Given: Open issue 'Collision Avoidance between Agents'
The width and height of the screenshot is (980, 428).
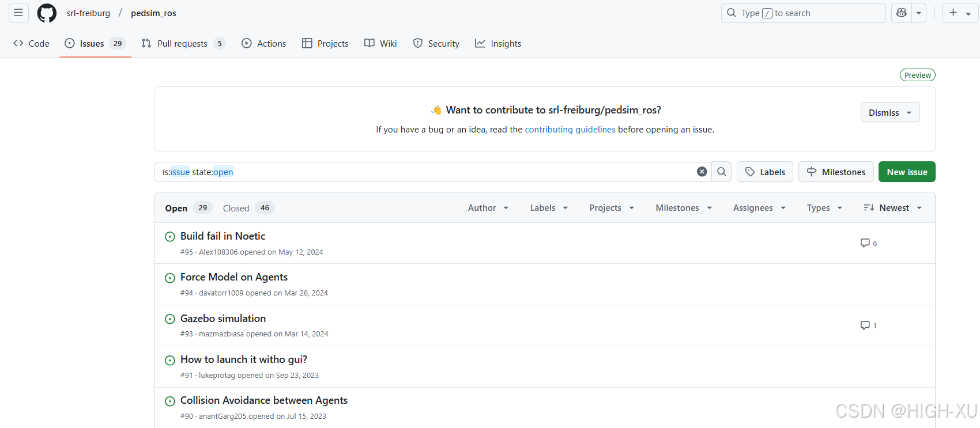Looking at the screenshot, I should pos(264,400).
